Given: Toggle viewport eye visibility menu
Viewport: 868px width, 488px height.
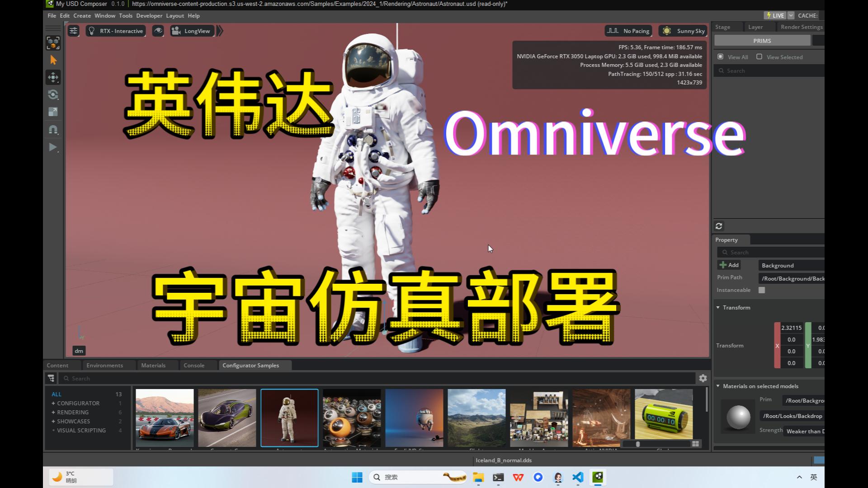Looking at the screenshot, I should (x=158, y=31).
